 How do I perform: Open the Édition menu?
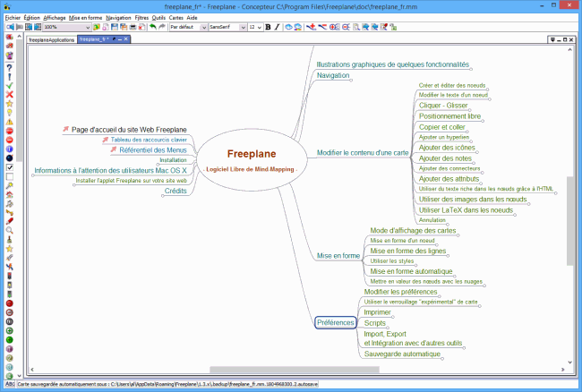pos(31,17)
